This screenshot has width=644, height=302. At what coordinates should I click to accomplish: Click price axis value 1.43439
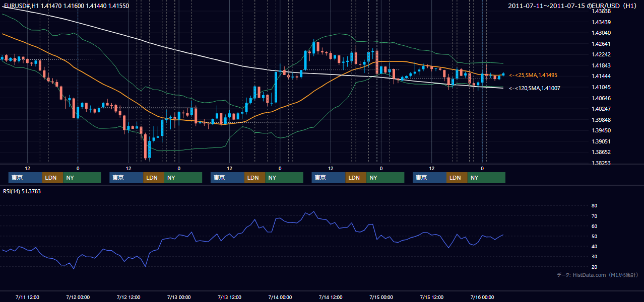coord(601,22)
